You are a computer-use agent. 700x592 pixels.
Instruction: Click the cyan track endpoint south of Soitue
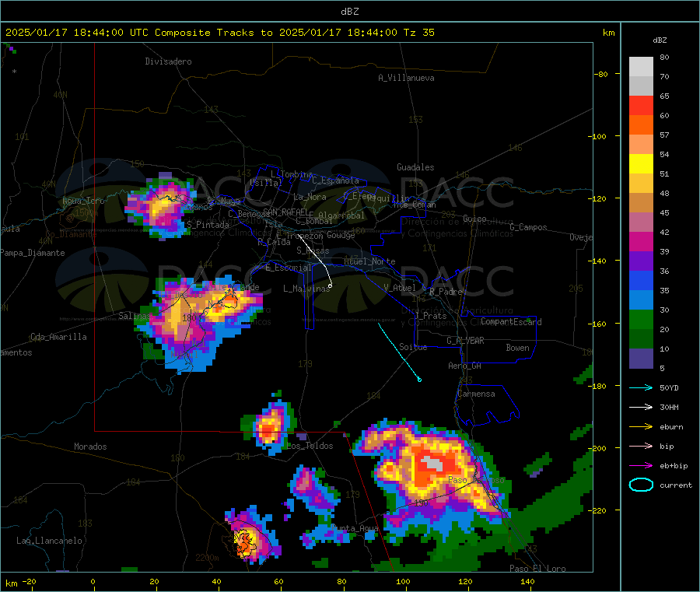419,380
